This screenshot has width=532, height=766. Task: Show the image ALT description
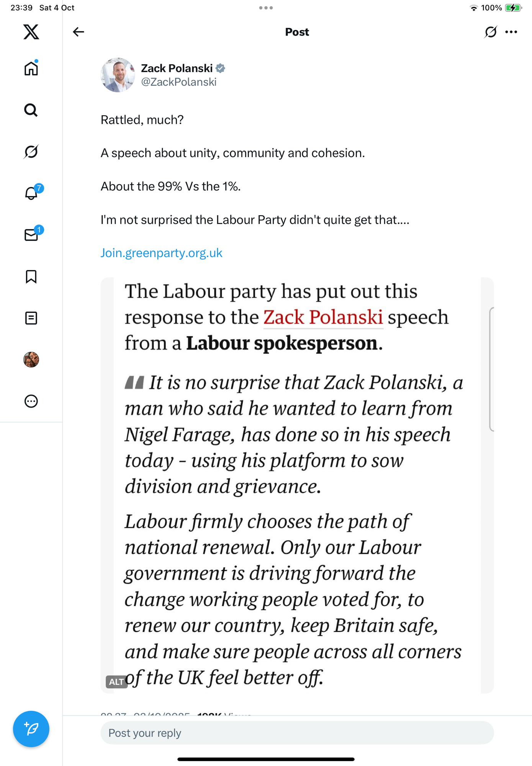[x=116, y=682]
